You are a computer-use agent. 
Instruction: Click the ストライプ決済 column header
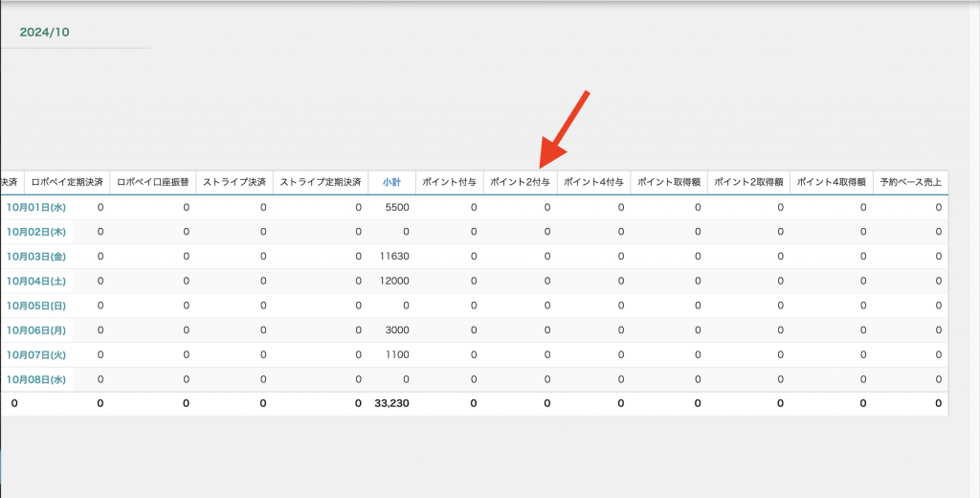click(x=234, y=182)
